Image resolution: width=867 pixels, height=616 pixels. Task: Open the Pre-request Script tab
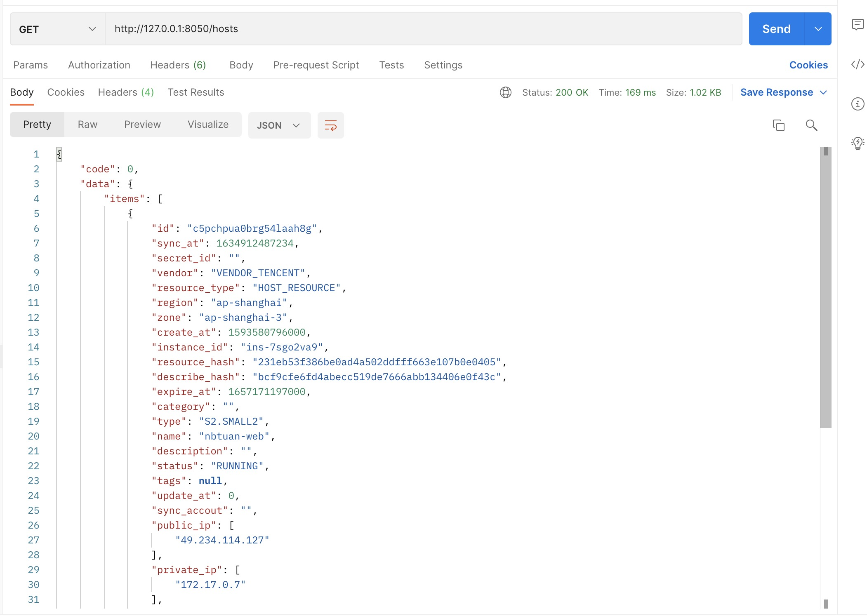pos(316,65)
